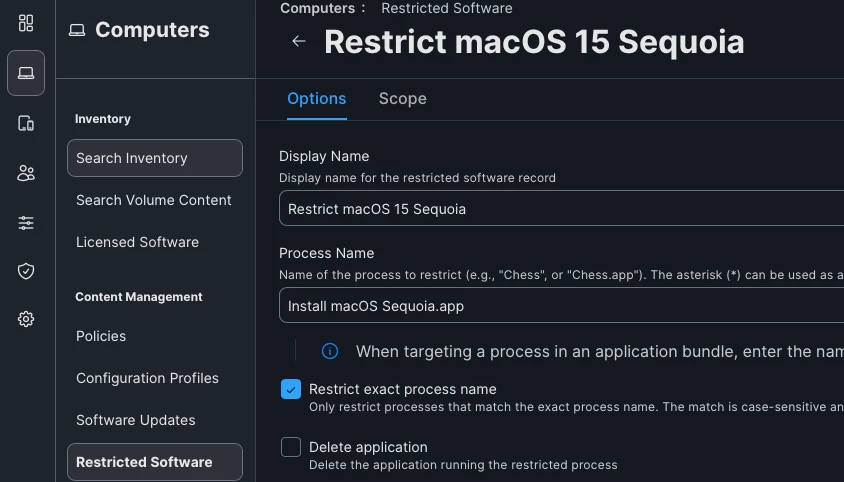This screenshot has width=844, height=482.
Task: Select Restricted Software in the sidebar
Action: tap(155, 462)
